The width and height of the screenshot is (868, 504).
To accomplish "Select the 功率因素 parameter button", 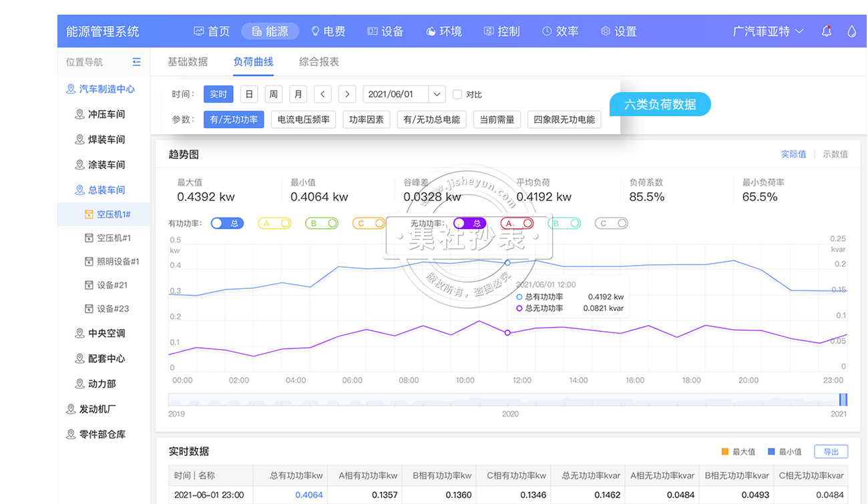I will [367, 119].
